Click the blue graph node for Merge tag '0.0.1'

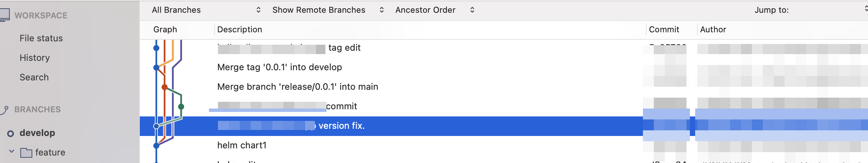(x=156, y=68)
